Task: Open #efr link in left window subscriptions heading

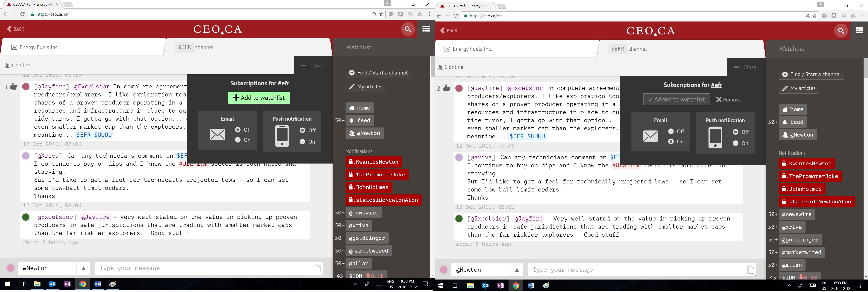Action: click(283, 83)
